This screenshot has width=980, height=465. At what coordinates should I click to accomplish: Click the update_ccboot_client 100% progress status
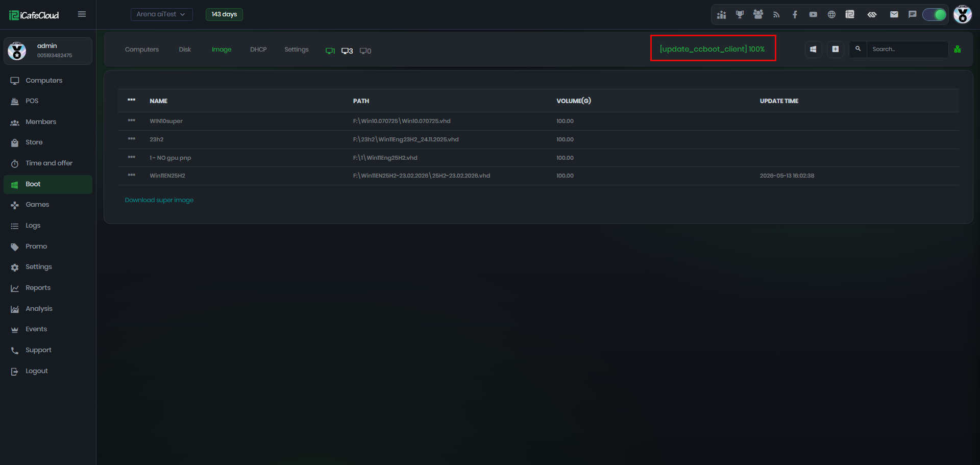pos(712,49)
